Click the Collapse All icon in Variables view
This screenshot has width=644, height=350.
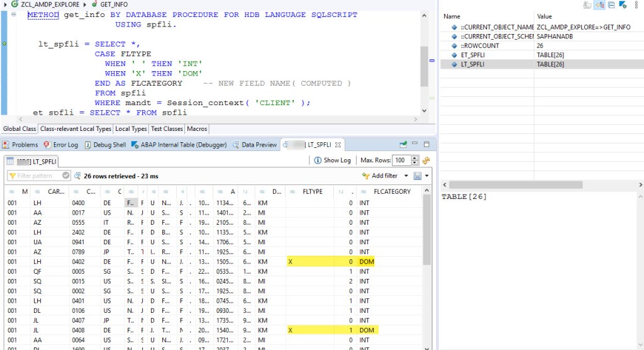[x=611, y=5]
